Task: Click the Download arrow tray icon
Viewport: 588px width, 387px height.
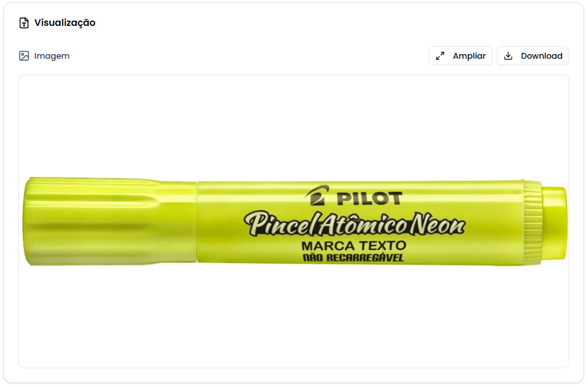Action: coord(508,56)
